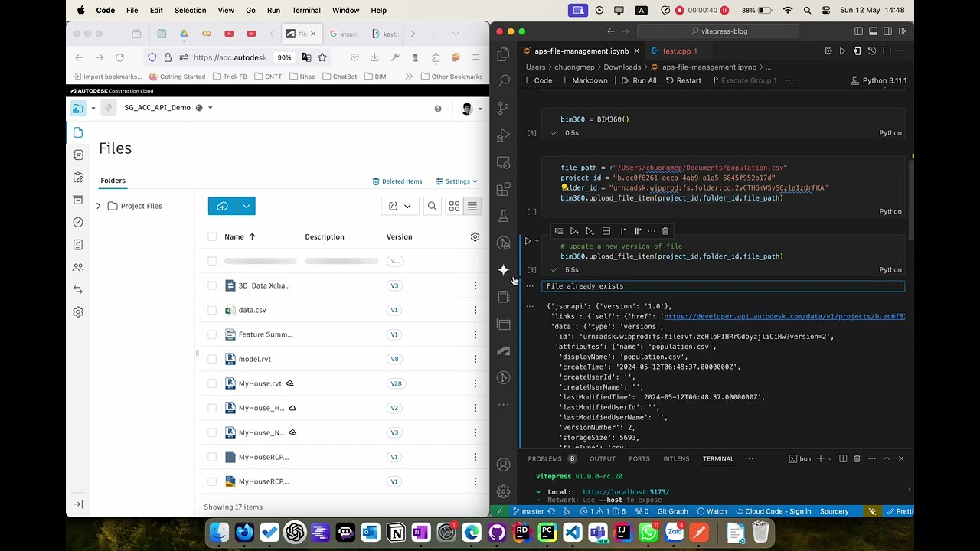Search files in Autodesk Construction Cloud

tap(433, 206)
